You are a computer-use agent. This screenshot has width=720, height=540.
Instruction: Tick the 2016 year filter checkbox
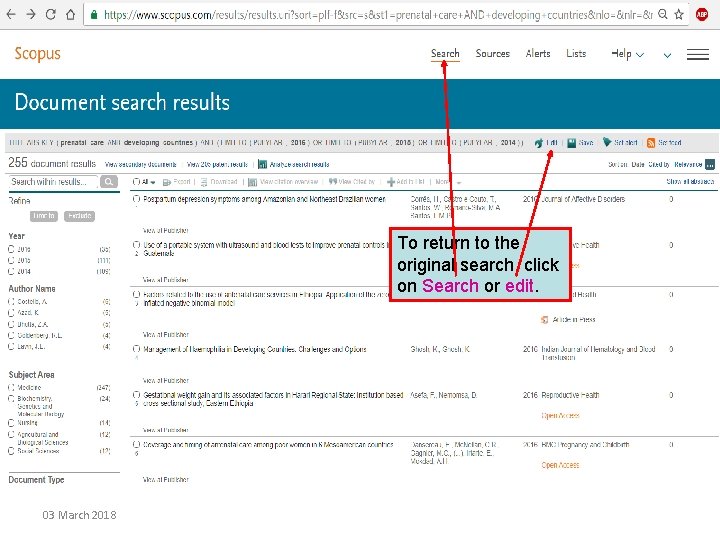tap(11, 249)
